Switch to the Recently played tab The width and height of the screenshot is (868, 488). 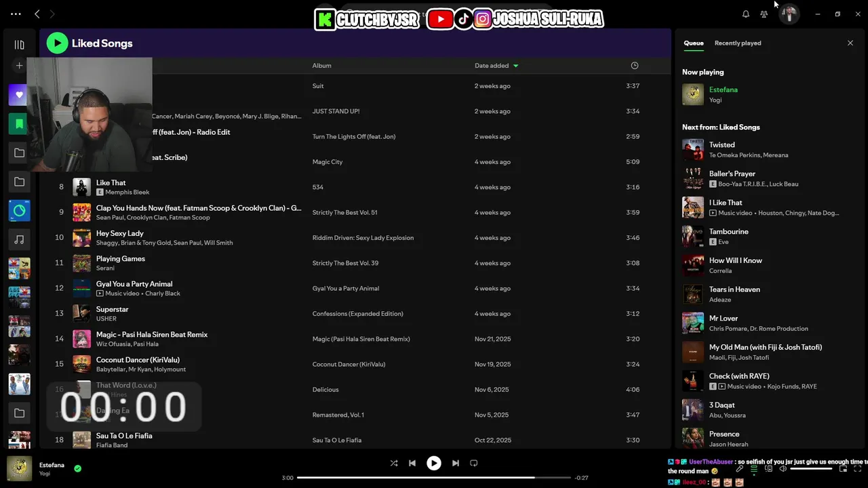pyautogui.click(x=738, y=43)
